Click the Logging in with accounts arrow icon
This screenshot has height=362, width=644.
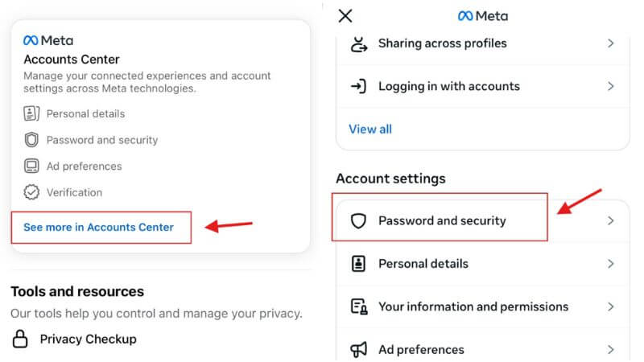[359, 86]
